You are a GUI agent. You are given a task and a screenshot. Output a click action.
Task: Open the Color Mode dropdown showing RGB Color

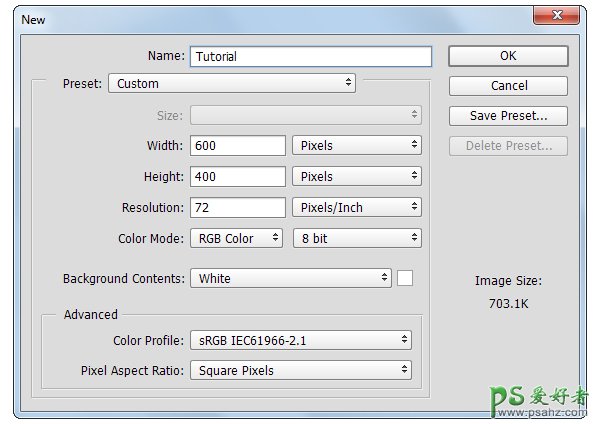tap(237, 239)
